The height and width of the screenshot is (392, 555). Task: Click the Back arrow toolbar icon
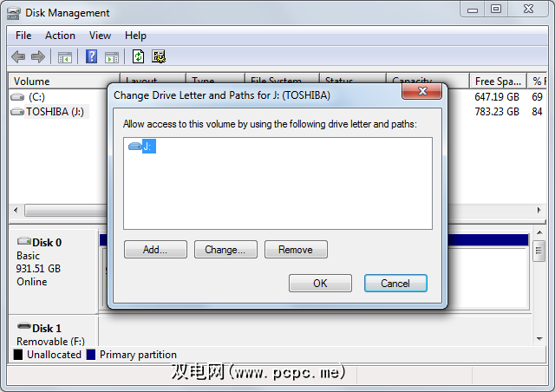[18, 56]
